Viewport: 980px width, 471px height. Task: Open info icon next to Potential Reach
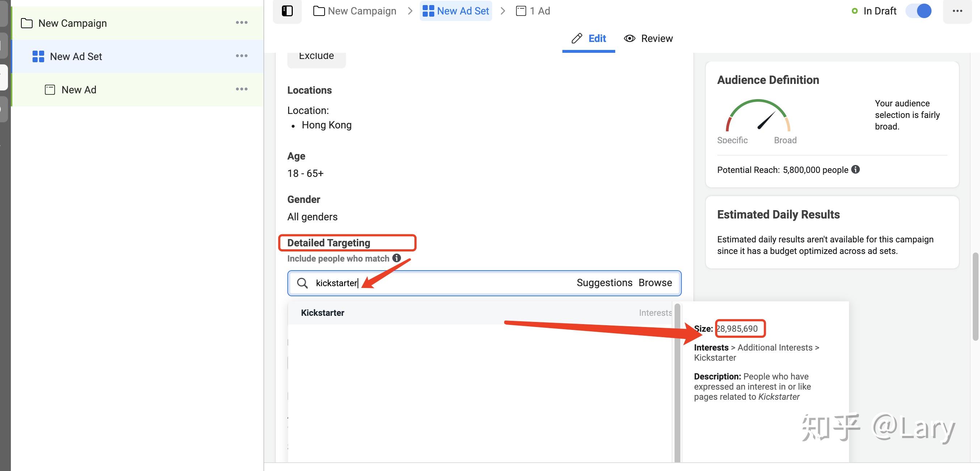click(856, 170)
